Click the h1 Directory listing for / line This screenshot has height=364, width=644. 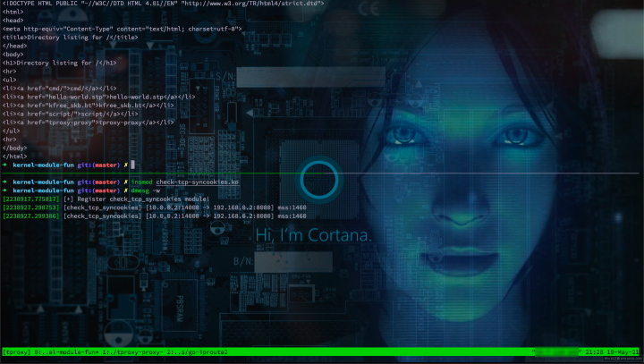(60, 63)
